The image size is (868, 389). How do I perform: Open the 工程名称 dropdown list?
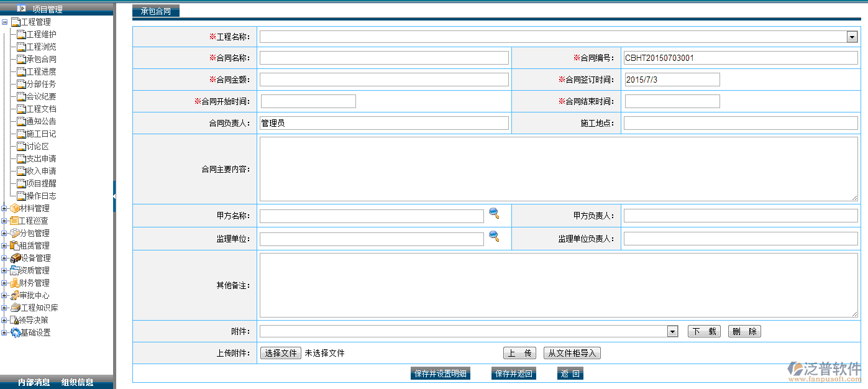click(x=852, y=37)
